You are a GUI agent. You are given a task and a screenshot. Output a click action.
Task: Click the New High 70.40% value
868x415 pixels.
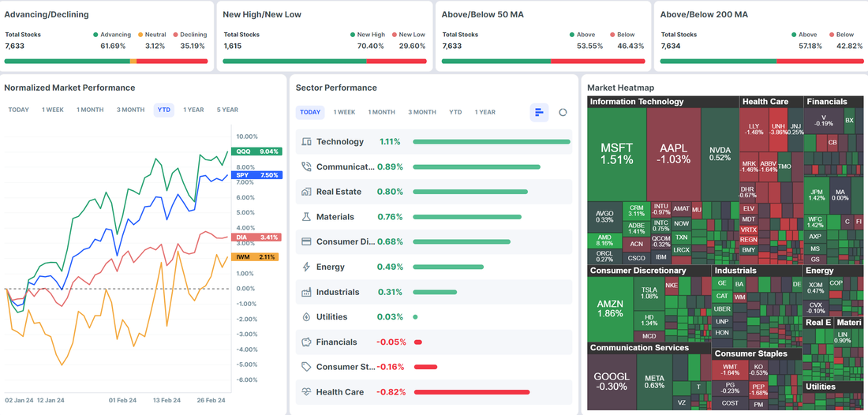point(371,46)
